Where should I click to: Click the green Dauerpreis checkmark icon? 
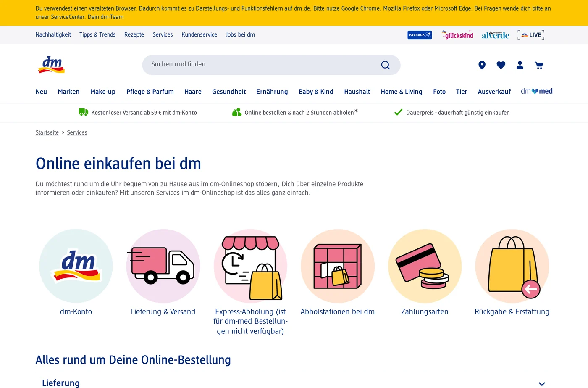point(398,112)
